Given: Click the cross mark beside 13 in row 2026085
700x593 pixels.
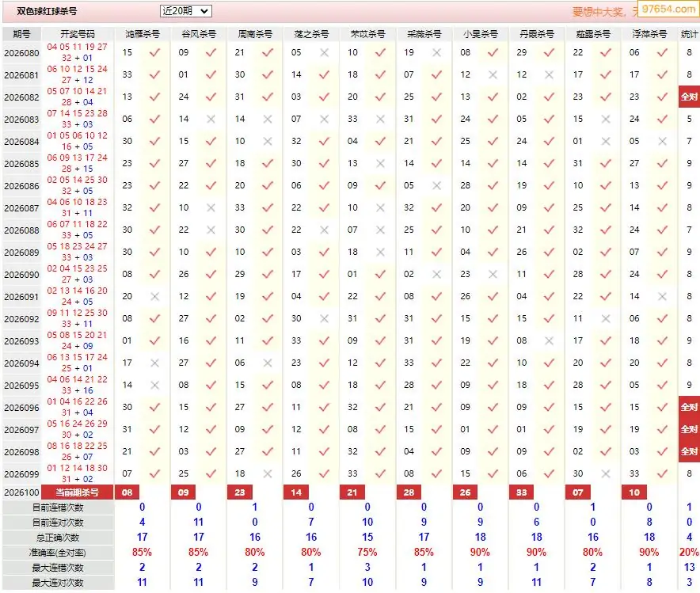Looking at the screenshot, I should click(381, 163).
